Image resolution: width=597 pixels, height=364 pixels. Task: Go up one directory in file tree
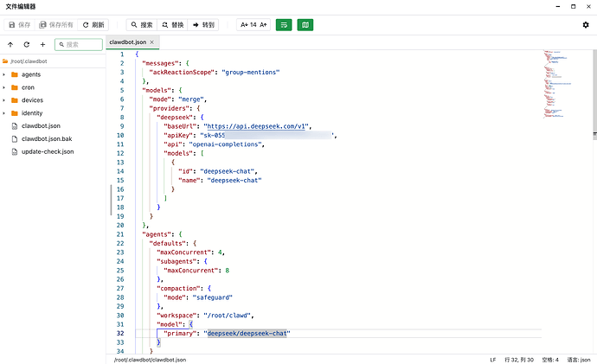pos(10,44)
